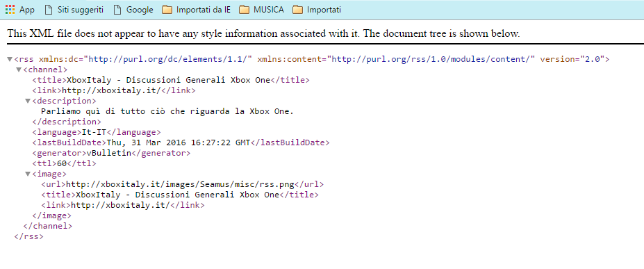Click the MUSICA folder icon
644x269 pixels.
245,10
